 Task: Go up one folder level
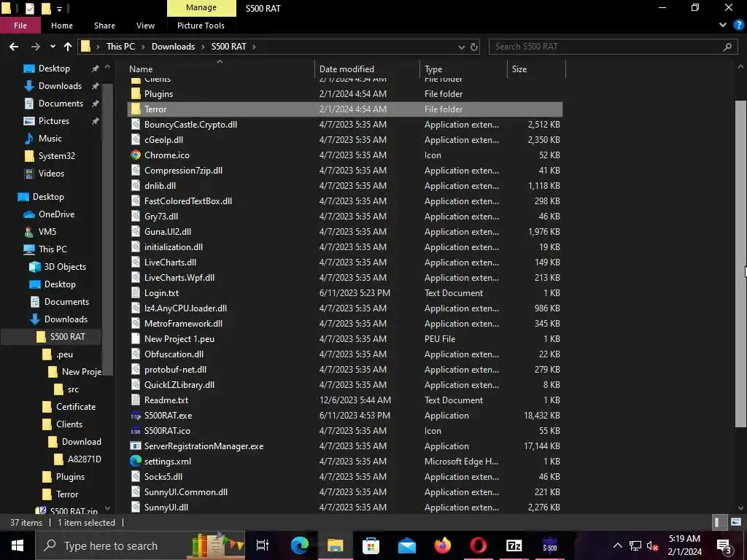[x=68, y=47]
